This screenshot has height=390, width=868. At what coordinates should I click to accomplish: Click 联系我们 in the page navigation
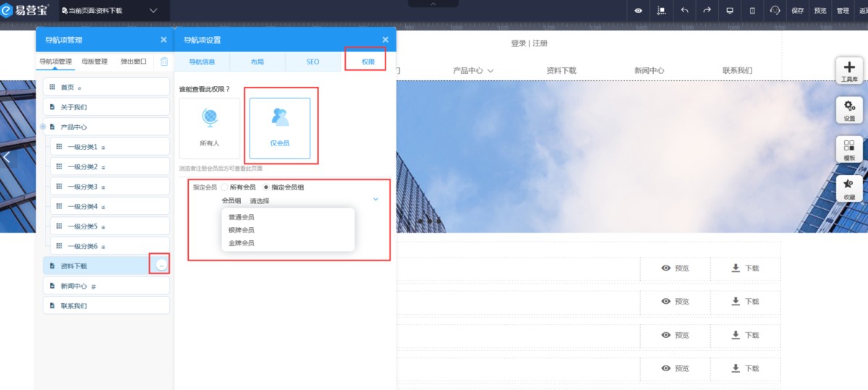point(737,71)
